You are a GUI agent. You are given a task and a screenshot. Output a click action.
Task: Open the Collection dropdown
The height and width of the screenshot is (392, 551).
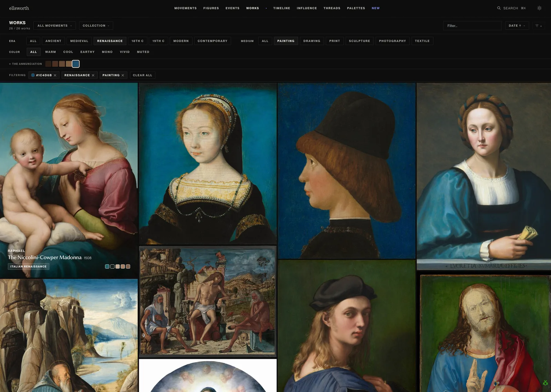click(x=96, y=25)
